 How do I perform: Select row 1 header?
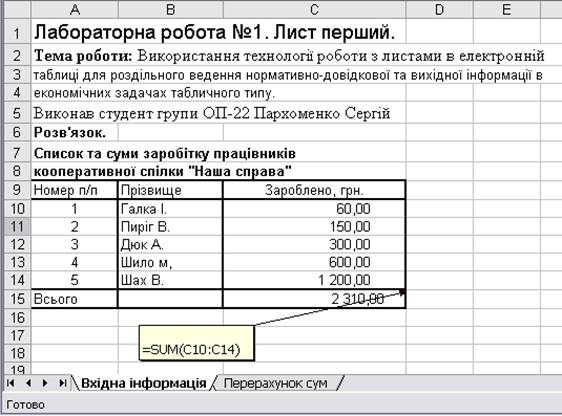pos(17,32)
